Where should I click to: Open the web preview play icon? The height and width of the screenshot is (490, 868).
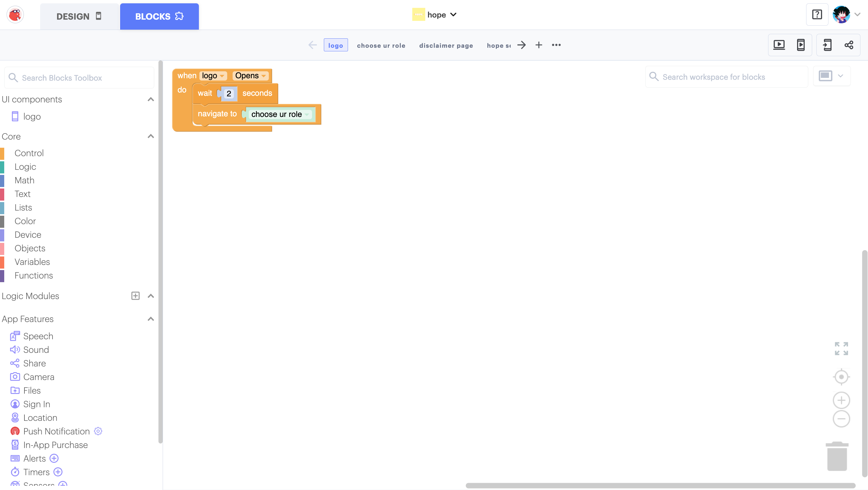coord(779,45)
